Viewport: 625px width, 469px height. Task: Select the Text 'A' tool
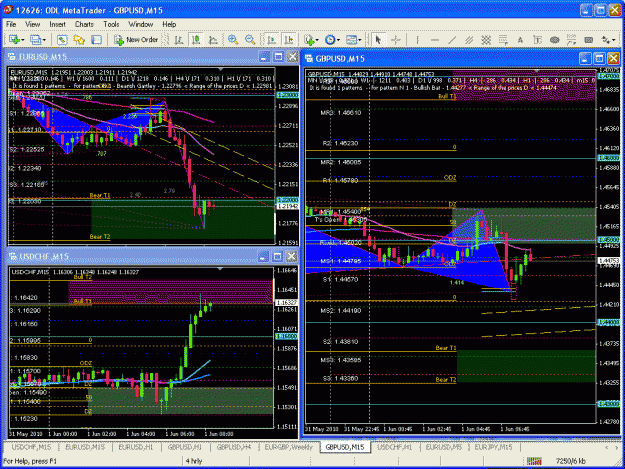click(x=520, y=39)
